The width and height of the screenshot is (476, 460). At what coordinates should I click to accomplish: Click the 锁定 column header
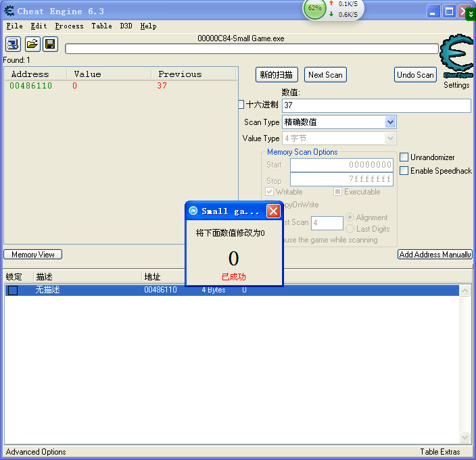point(14,276)
